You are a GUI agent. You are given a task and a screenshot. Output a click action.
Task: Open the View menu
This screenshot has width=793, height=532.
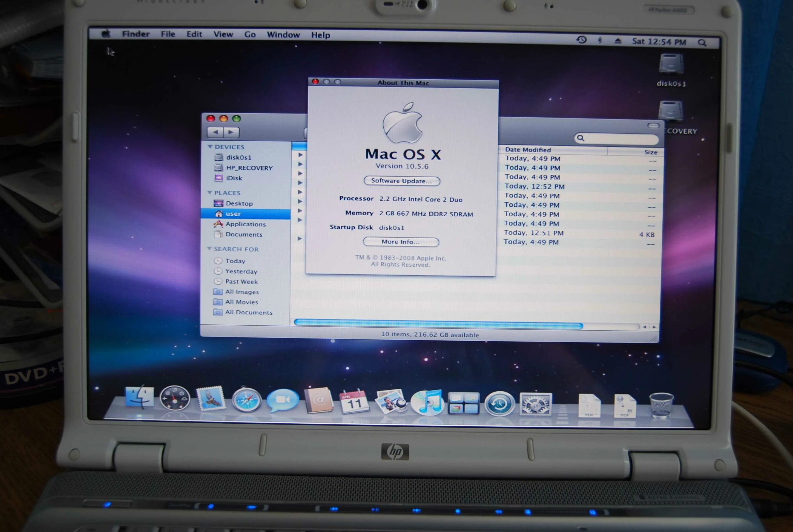pyautogui.click(x=223, y=34)
